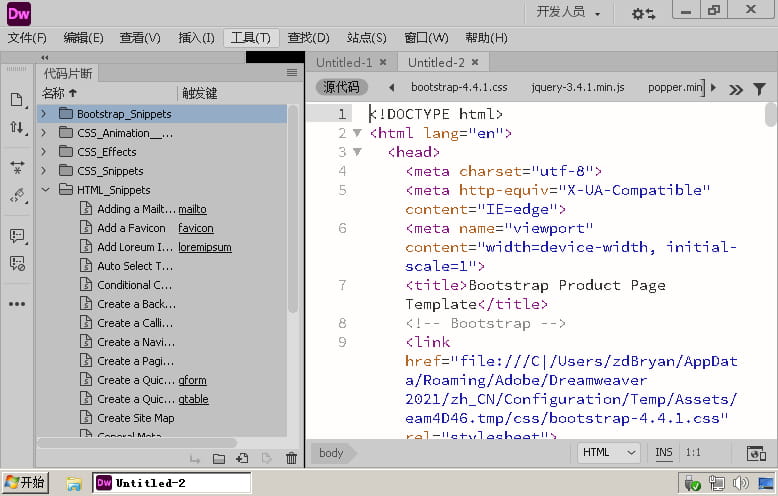Click the filter funnel icon for related files

click(x=759, y=88)
